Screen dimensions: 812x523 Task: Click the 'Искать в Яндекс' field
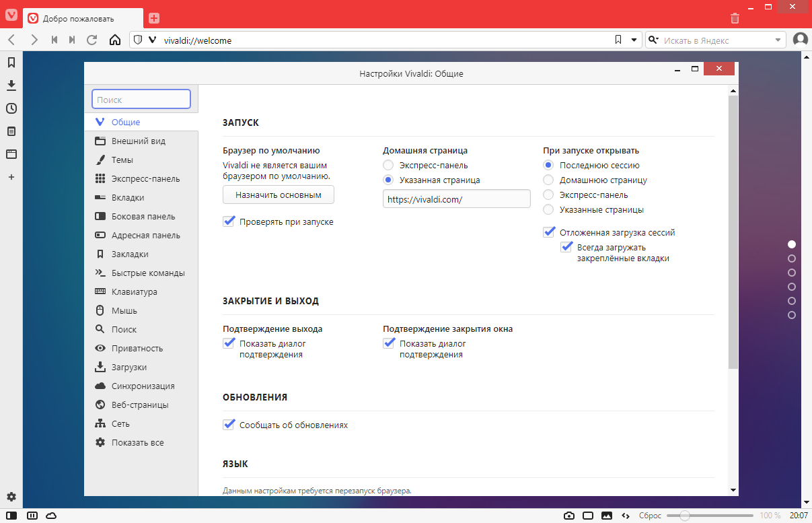coord(715,40)
